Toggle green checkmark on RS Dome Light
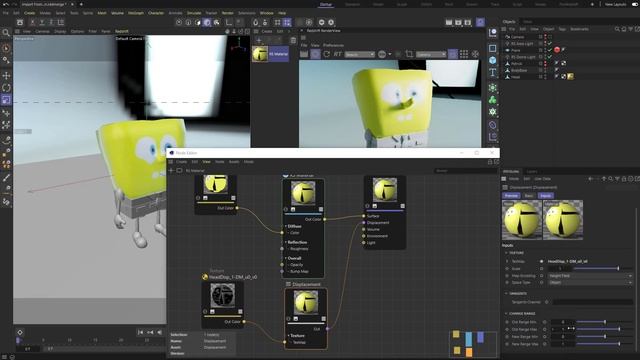 550,57
